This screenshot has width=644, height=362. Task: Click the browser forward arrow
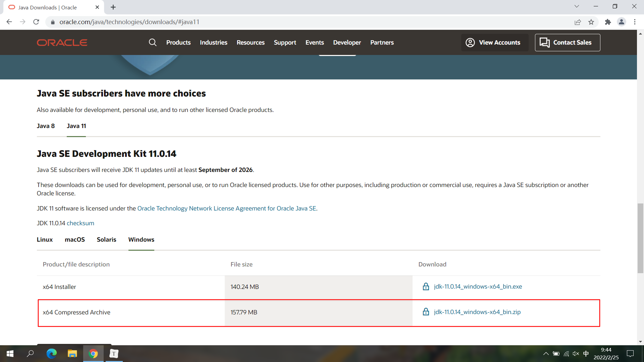(x=22, y=22)
